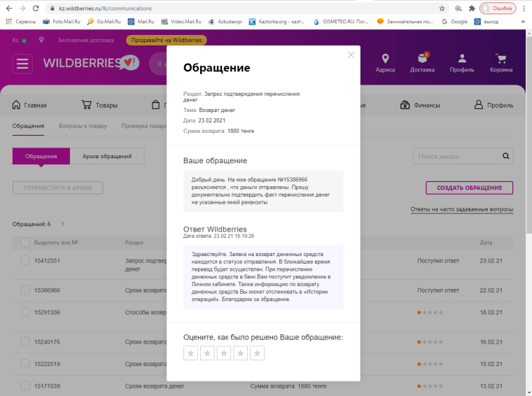The height and width of the screenshot is (396, 532).
Task: Click Продавайте на Wildberries badge
Action: [167, 40]
